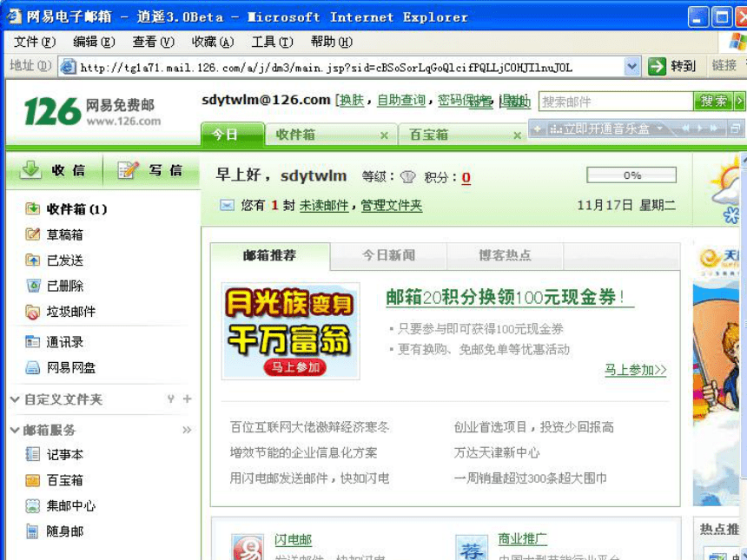
Task: Open the 工具(T) tools menu
Action: (x=272, y=42)
